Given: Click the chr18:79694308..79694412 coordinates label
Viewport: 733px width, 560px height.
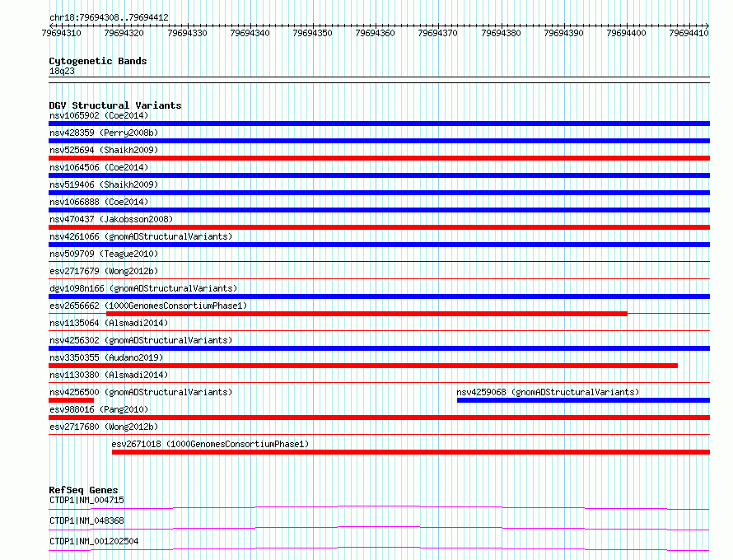Looking at the screenshot, I should point(109,18).
